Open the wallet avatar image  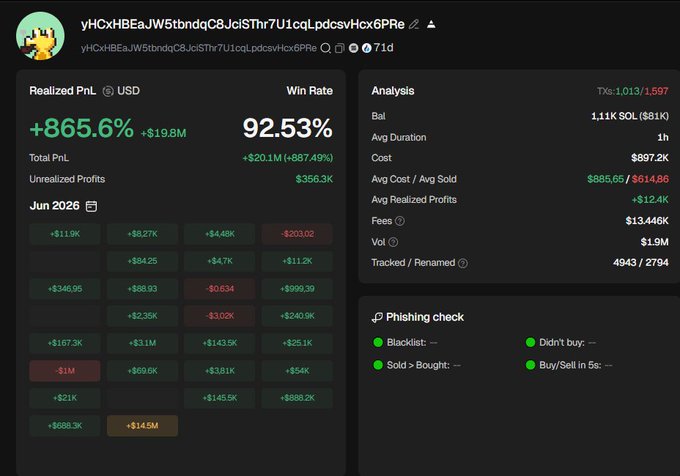tap(40, 36)
